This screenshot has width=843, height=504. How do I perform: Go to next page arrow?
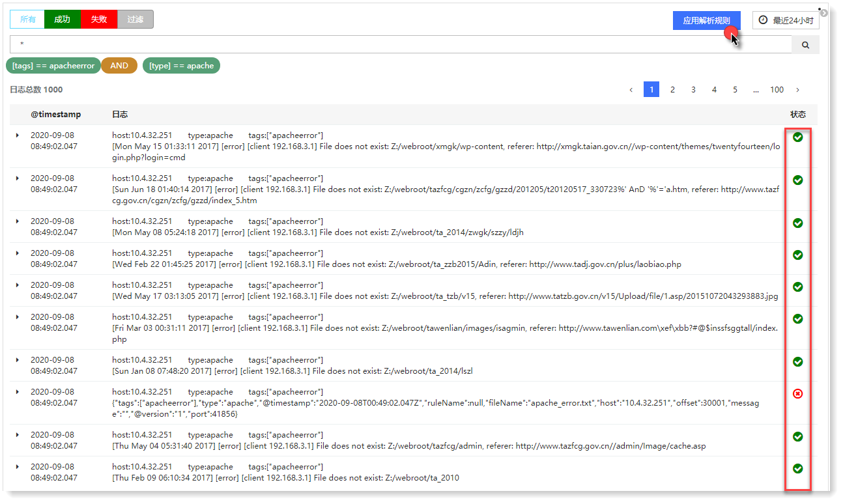pyautogui.click(x=797, y=90)
